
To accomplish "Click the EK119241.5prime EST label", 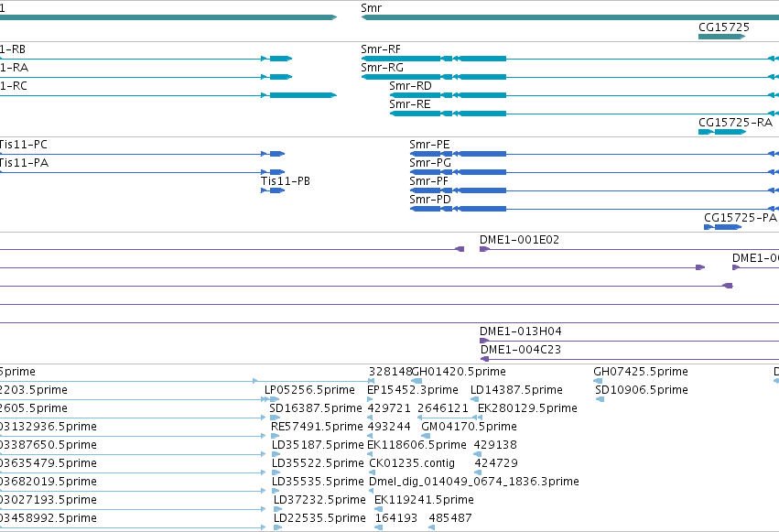I will 424,500.
